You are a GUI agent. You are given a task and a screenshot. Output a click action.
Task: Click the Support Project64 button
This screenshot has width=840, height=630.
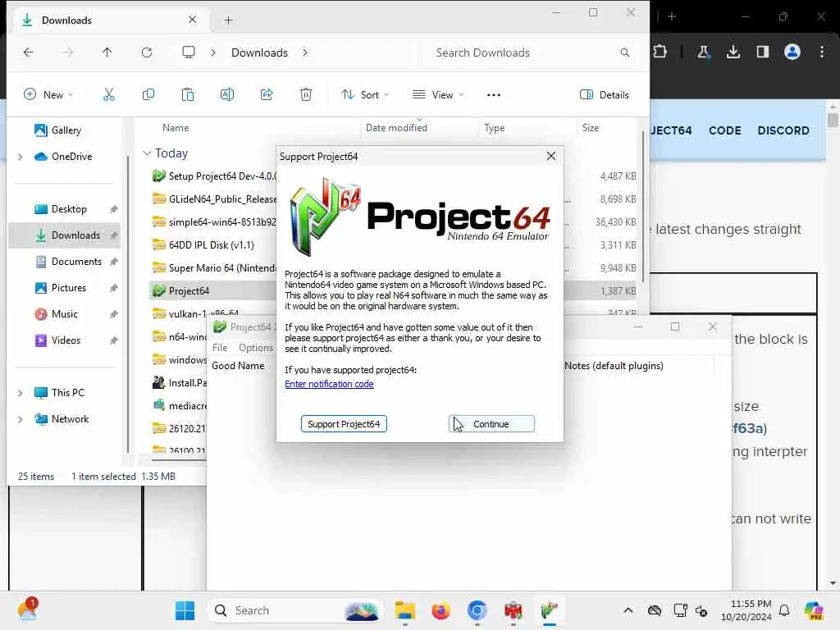344,424
